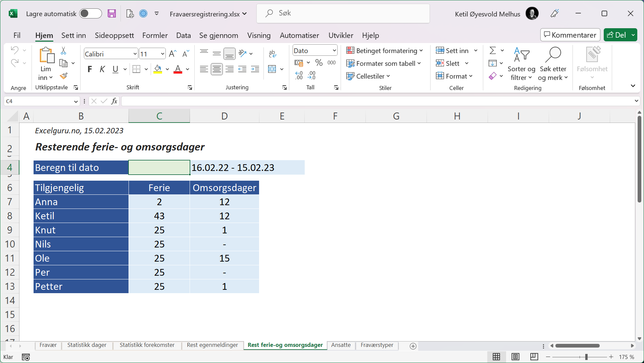Click the decrease decimal icon

pyautogui.click(x=312, y=75)
